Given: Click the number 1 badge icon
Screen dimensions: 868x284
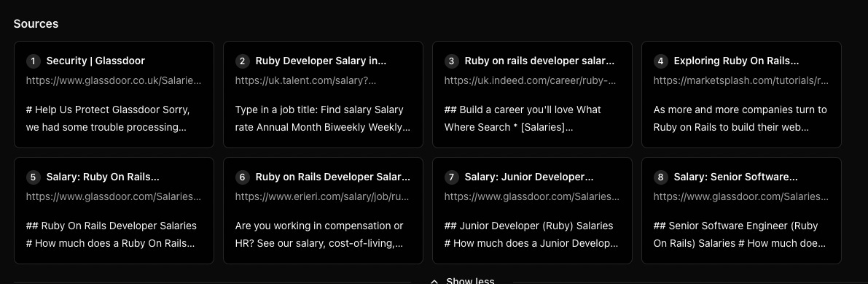Looking at the screenshot, I should coord(34,61).
